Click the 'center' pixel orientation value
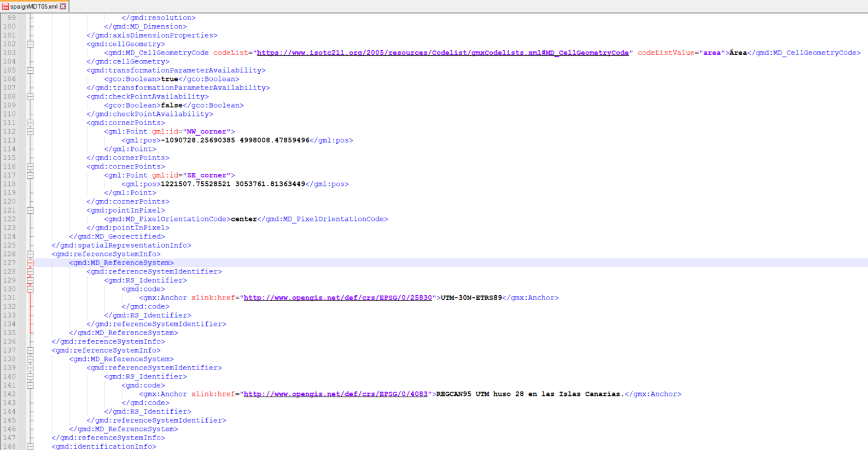The image size is (868, 450). click(243, 219)
